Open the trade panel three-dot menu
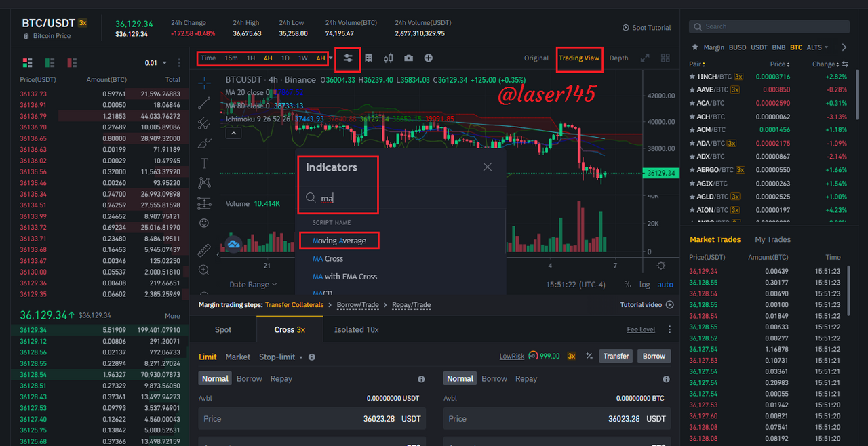The height and width of the screenshot is (446, 868). [669, 330]
